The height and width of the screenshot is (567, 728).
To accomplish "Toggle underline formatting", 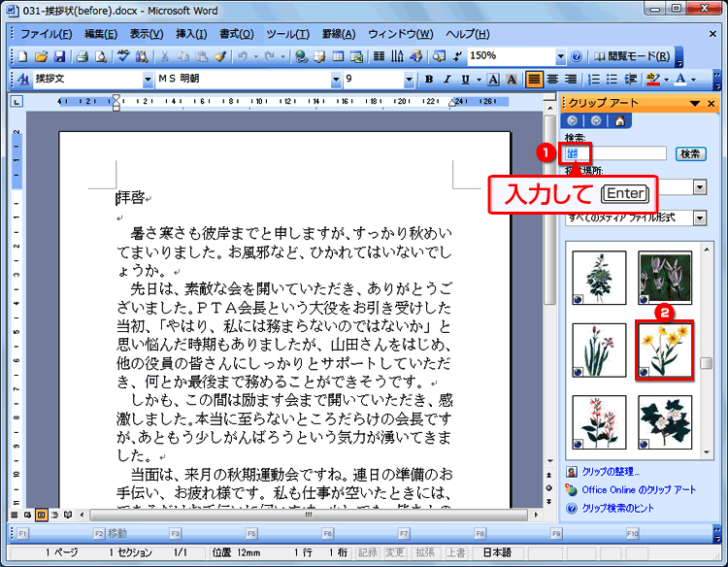I will click(x=465, y=80).
